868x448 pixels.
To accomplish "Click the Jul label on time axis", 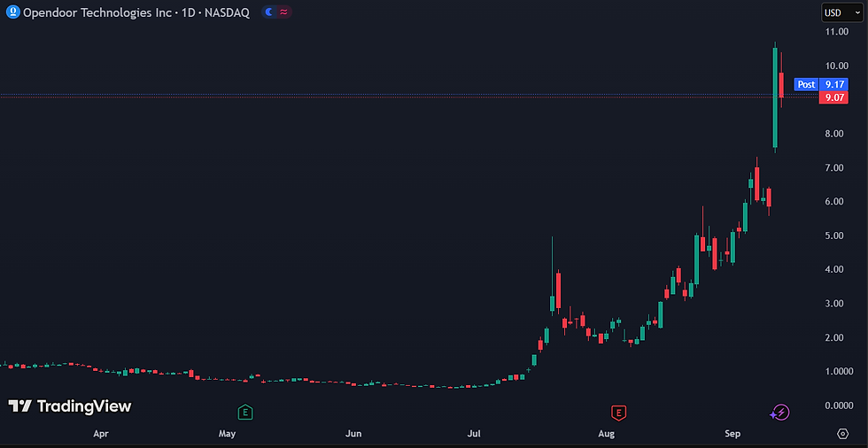I will (474, 433).
